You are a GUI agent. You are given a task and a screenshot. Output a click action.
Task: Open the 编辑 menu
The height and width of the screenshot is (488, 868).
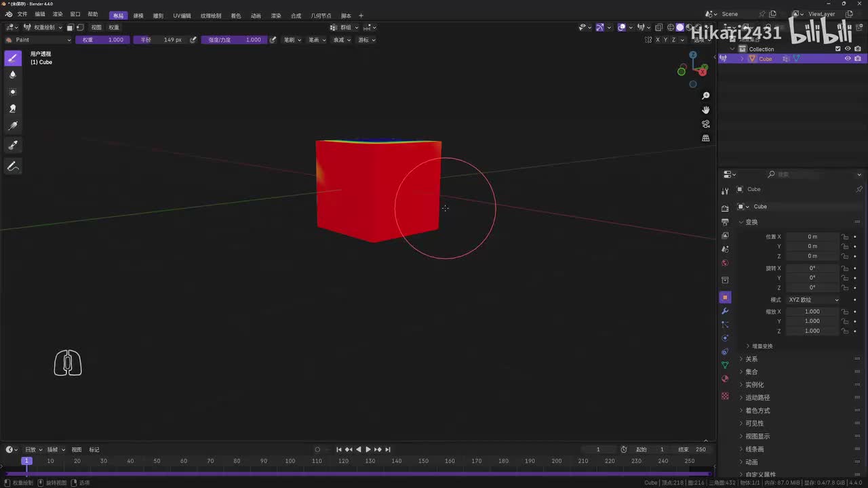click(40, 15)
